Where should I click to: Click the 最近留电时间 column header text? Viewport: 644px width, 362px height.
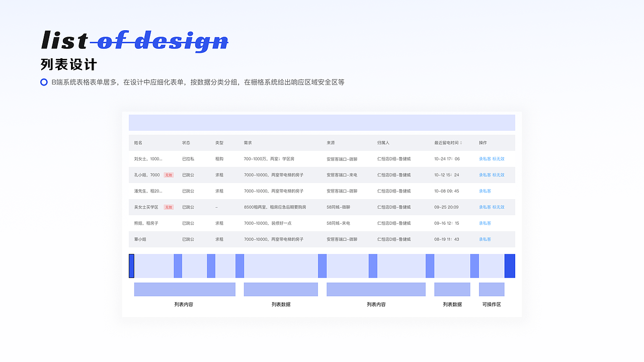pos(446,143)
